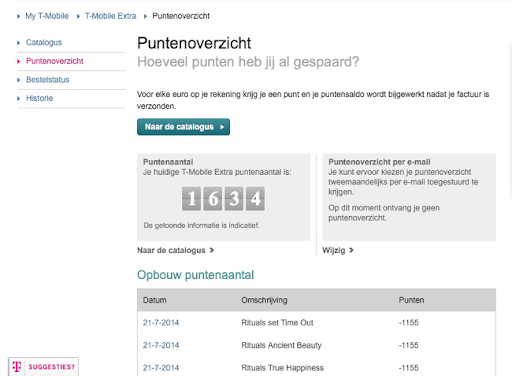Click the T-Mobile logo in Suggesties tab
The width and height of the screenshot is (512, 376).
coord(17,367)
